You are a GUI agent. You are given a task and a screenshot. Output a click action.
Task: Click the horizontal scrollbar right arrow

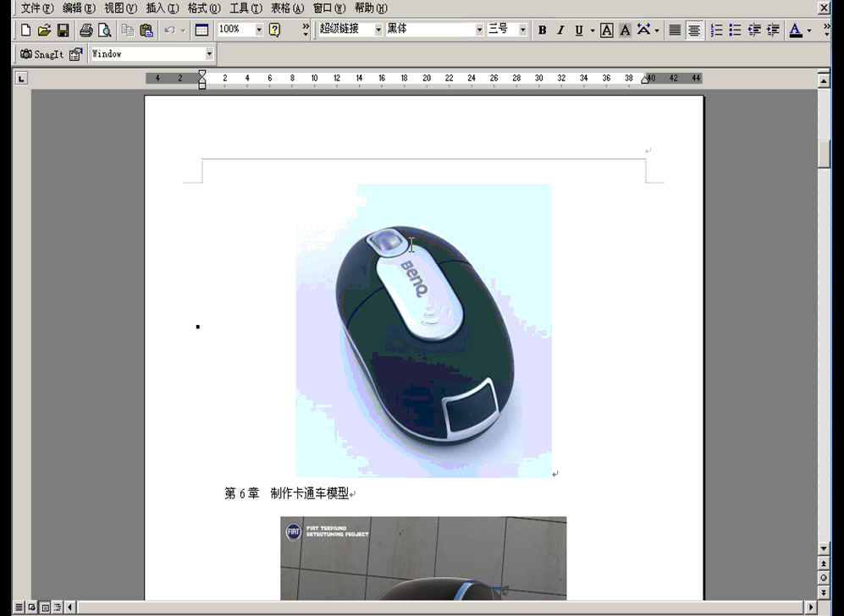tap(810, 607)
